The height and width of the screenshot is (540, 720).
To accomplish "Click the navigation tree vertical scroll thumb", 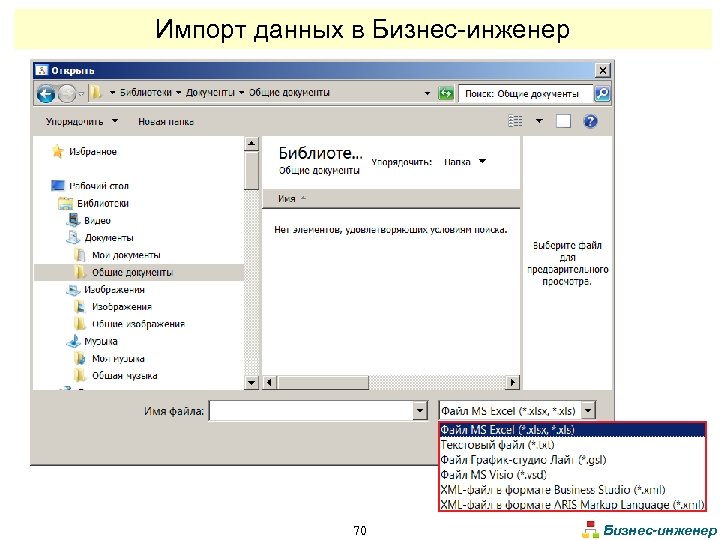I will point(251,170).
